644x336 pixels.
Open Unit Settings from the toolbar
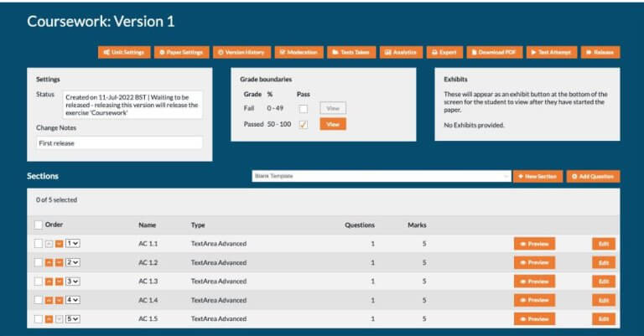point(124,52)
